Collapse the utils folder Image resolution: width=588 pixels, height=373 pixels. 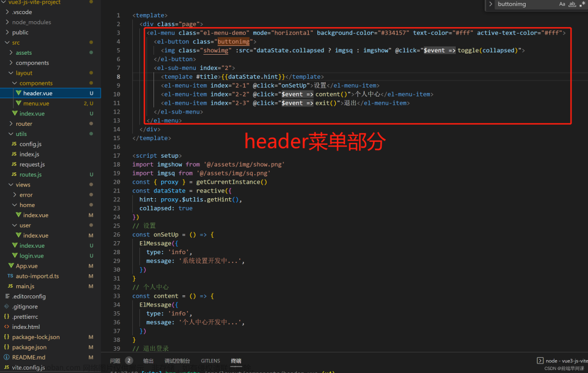(11, 134)
